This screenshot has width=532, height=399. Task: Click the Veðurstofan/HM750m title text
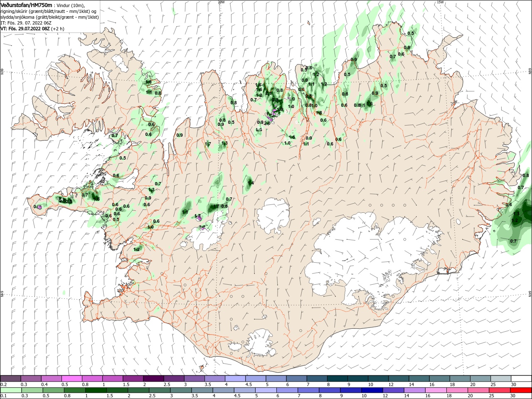tap(26, 5)
